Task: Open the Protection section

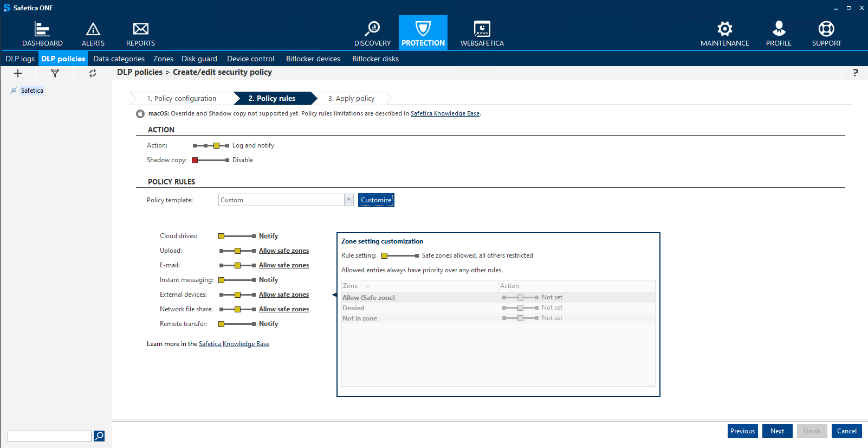Action: point(423,33)
